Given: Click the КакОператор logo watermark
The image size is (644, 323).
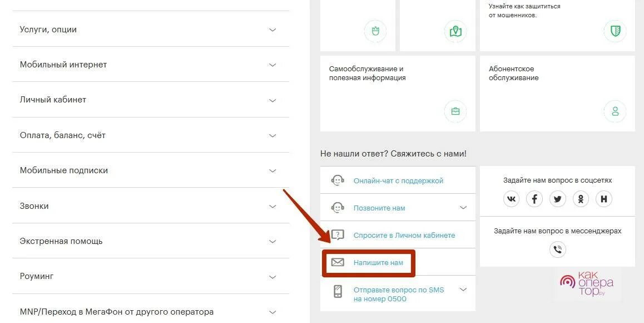Looking at the screenshot, I should [x=587, y=283].
